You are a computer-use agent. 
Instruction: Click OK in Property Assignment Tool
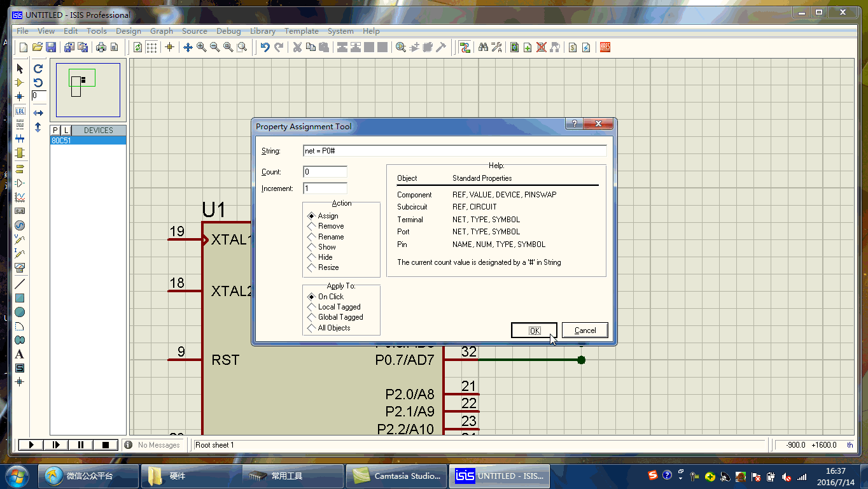pyautogui.click(x=535, y=330)
